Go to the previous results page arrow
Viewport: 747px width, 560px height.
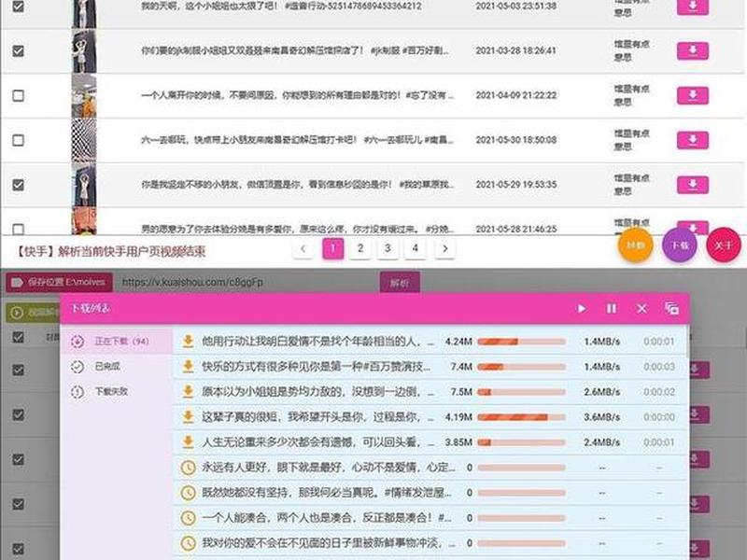point(303,248)
